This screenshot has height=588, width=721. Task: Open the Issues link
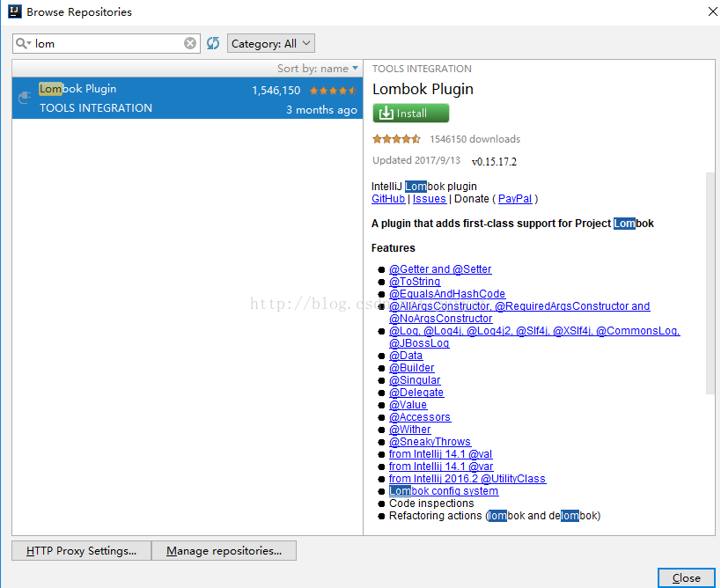tap(430, 199)
